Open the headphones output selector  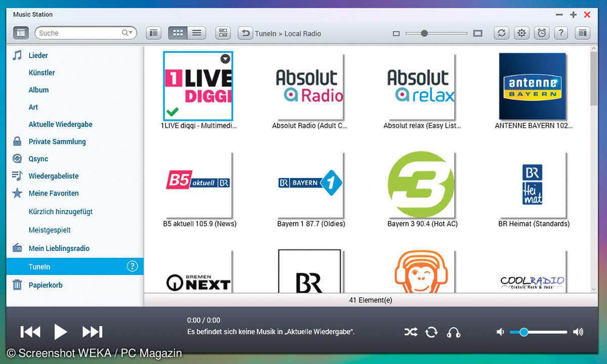[453, 332]
